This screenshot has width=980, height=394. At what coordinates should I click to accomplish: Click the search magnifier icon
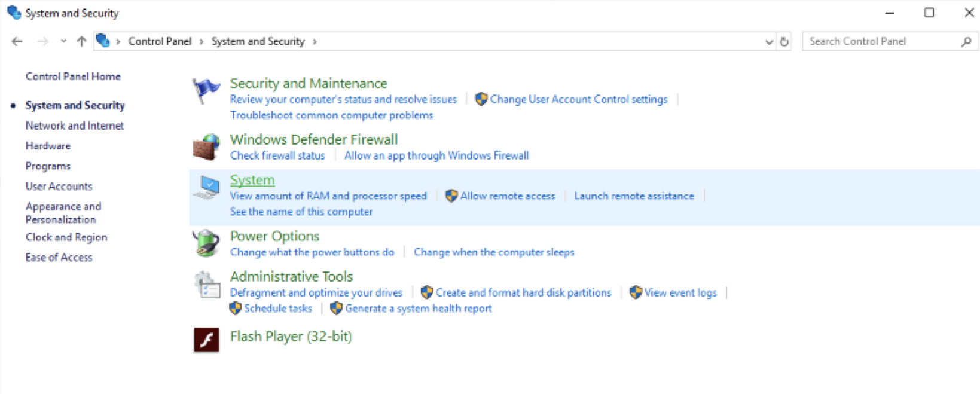pyautogui.click(x=966, y=41)
